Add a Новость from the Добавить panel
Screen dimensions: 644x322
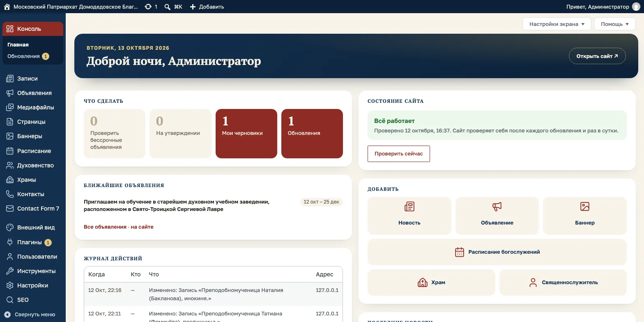tap(409, 216)
